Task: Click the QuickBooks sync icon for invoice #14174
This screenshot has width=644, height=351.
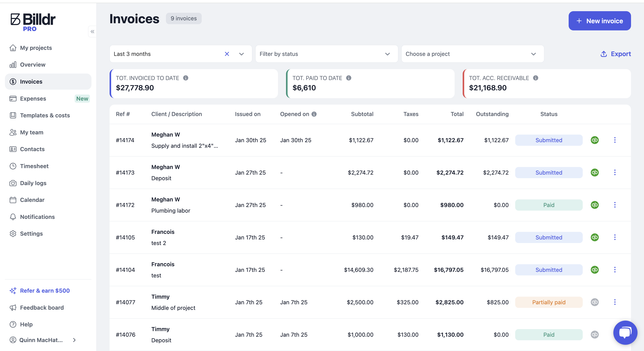Action: click(595, 140)
